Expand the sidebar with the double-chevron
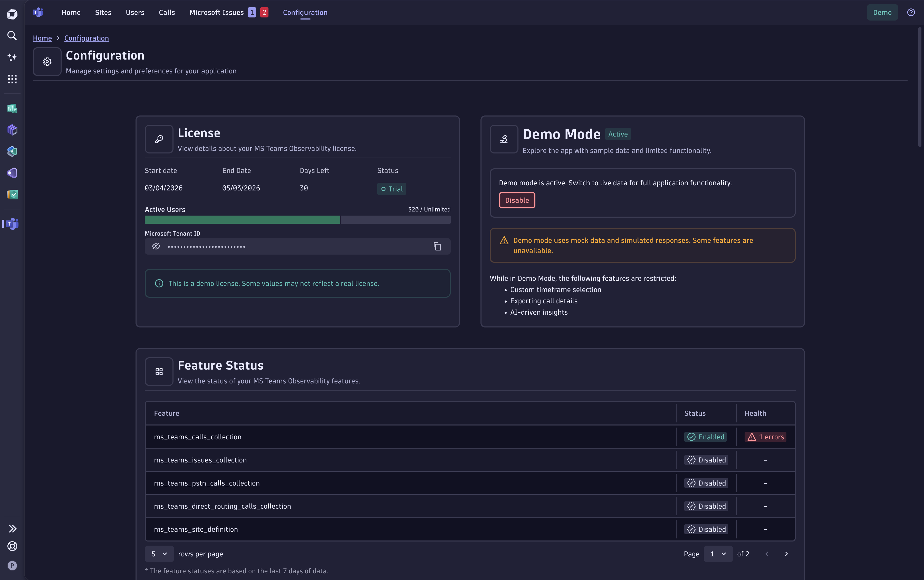 pyautogui.click(x=13, y=528)
